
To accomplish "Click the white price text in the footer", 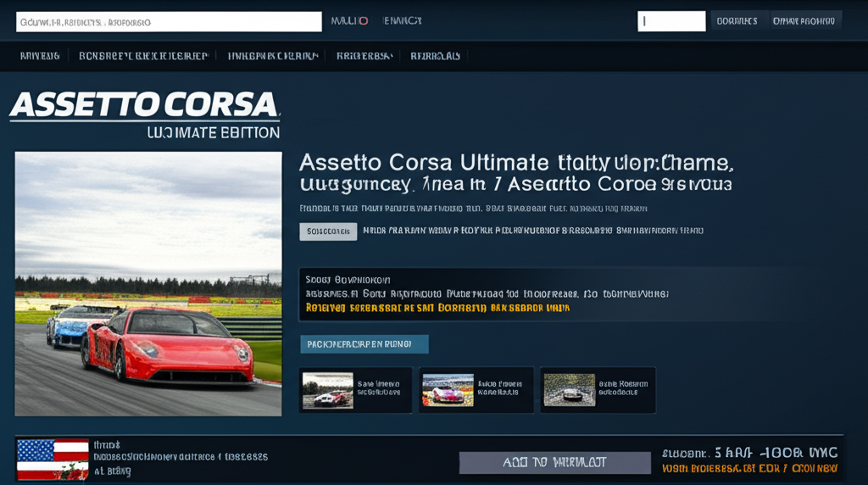I will click(749, 453).
